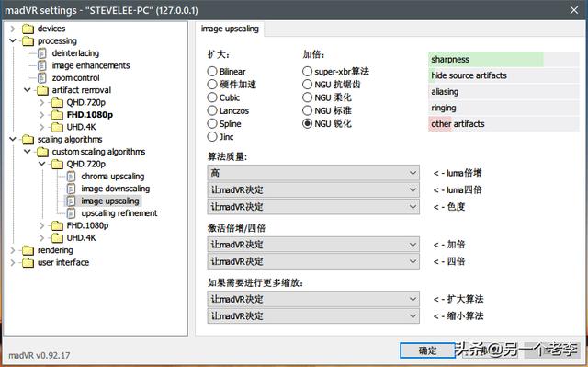Open zoom control settings page
The image size is (588, 367).
coord(75,78)
